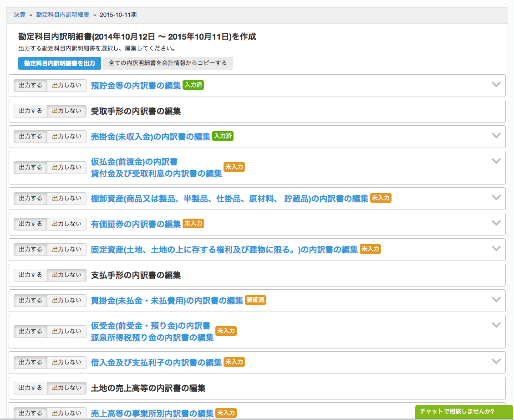This screenshot has height=420, width=514.
Task: Click 未入力 badge next to 売上高等の事業所別内訳書
Action: tap(226, 413)
